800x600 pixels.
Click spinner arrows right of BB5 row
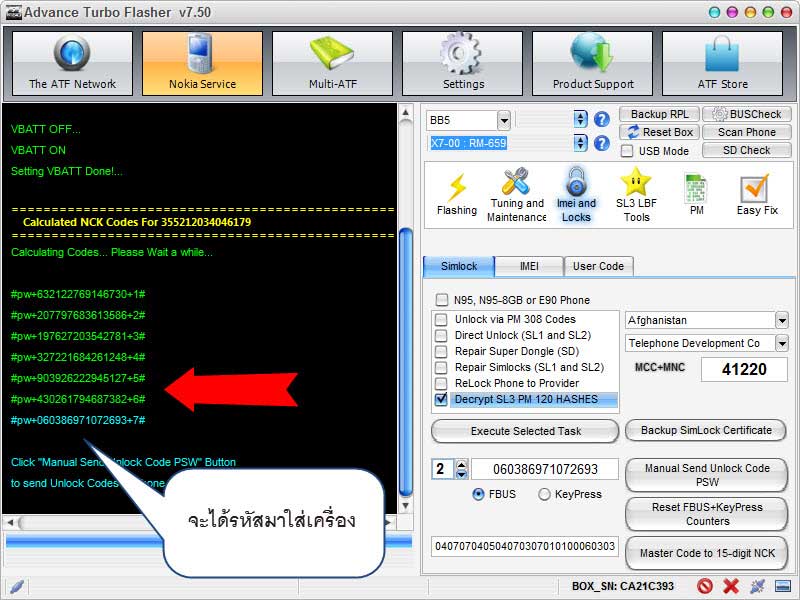tap(580, 119)
